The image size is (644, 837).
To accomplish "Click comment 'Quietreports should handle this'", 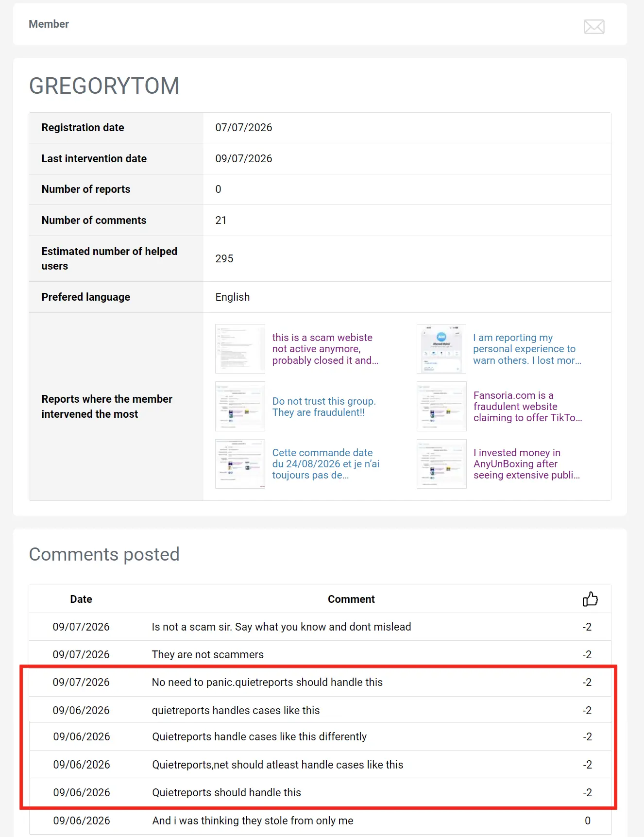I will (227, 792).
